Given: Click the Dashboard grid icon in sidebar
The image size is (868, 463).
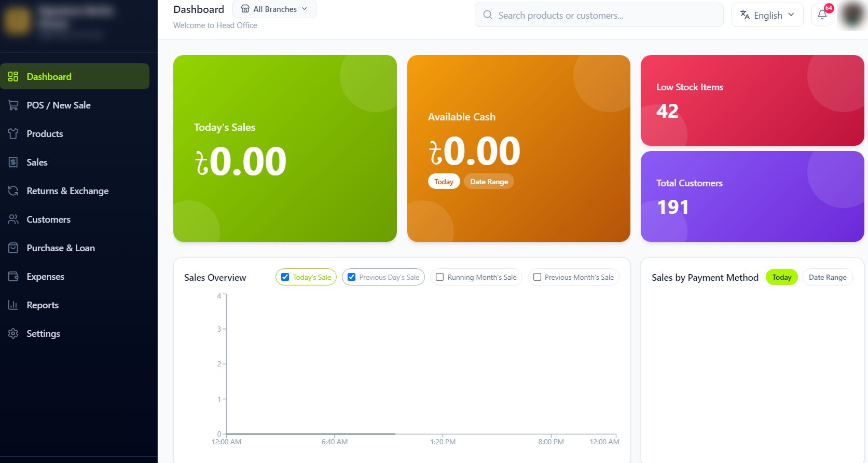Looking at the screenshot, I should tap(13, 77).
